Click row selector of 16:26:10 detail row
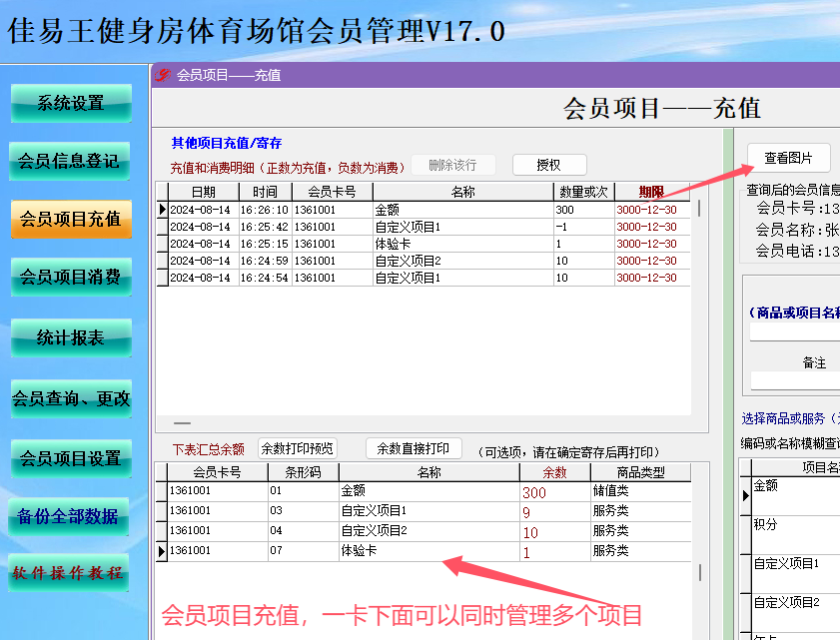Image resolution: width=840 pixels, height=640 pixels. 163,210
